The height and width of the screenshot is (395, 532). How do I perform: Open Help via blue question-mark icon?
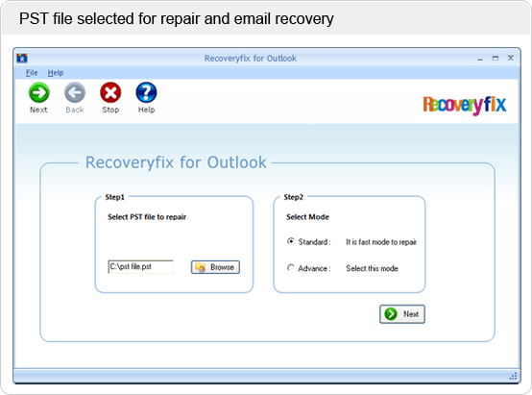pyautogui.click(x=146, y=92)
